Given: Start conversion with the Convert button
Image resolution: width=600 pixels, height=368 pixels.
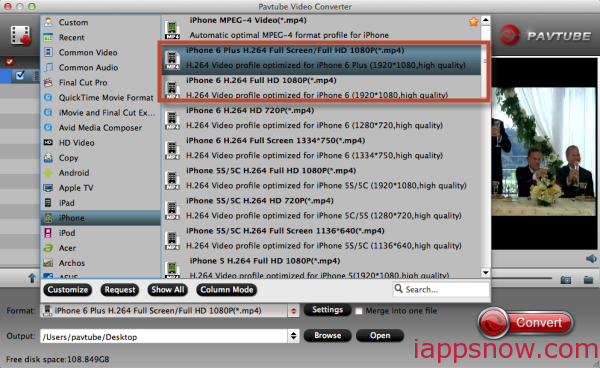Looking at the screenshot, I should point(526,322).
